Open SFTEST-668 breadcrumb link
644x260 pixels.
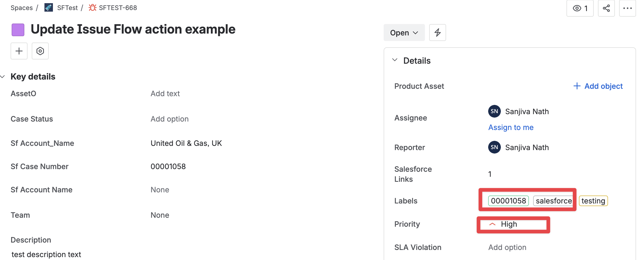[118, 8]
